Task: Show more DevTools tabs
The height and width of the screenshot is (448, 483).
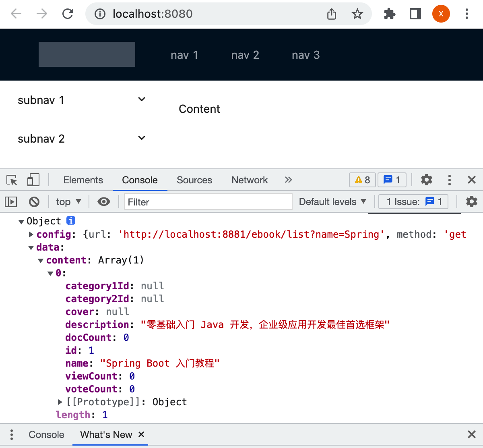Action: point(288,180)
